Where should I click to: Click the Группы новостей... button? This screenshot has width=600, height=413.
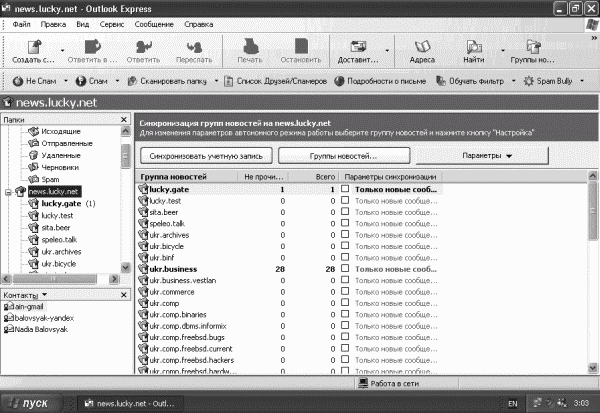click(x=344, y=156)
